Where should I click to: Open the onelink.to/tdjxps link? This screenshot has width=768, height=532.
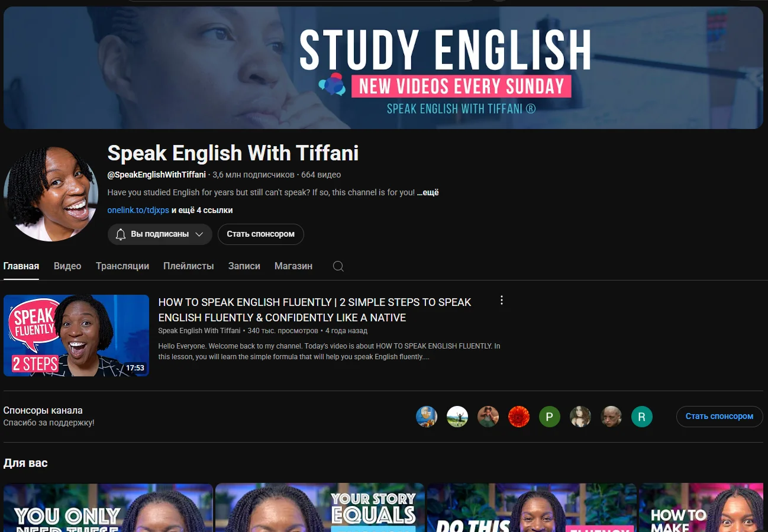coord(138,210)
